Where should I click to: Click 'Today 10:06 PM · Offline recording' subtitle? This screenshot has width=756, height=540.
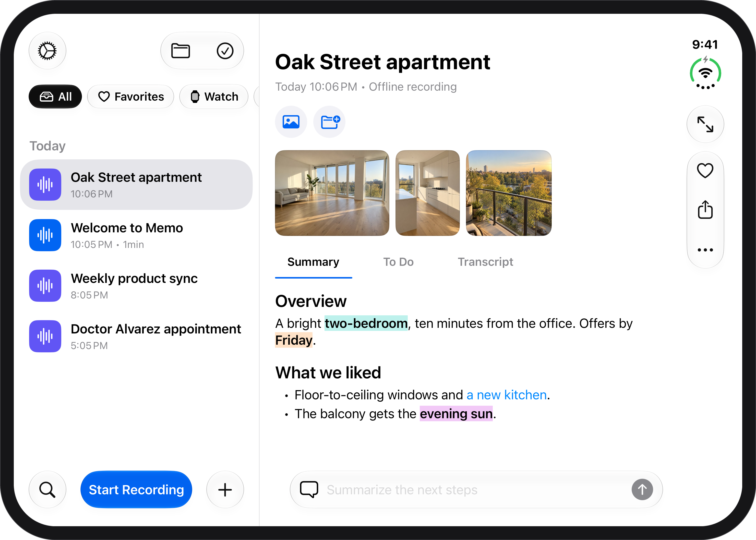(366, 87)
